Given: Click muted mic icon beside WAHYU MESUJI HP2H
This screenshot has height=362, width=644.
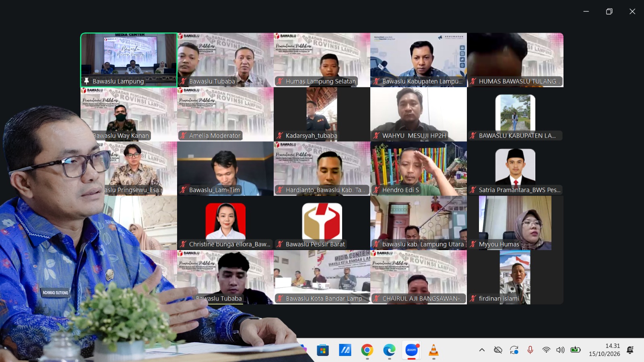Looking at the screenshot, I should (376, 136).
